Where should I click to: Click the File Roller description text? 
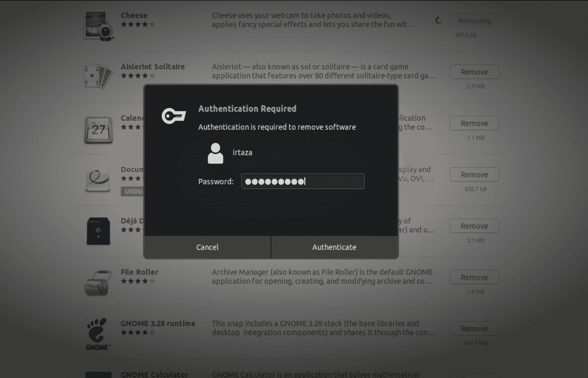(x=322, y=276)
